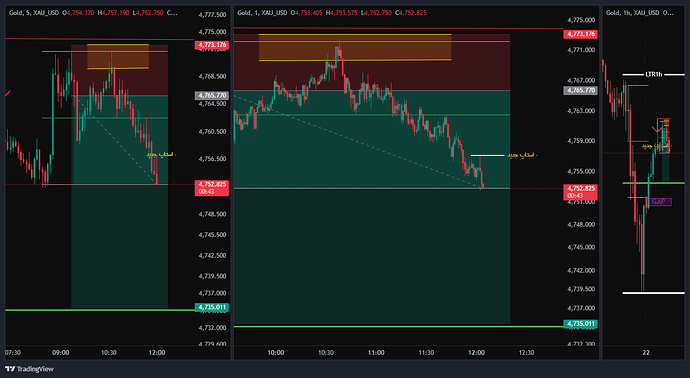Click the 4,745.500 price tick
Viewport: 690px width, 378px height.
click(x=213, y=235)
